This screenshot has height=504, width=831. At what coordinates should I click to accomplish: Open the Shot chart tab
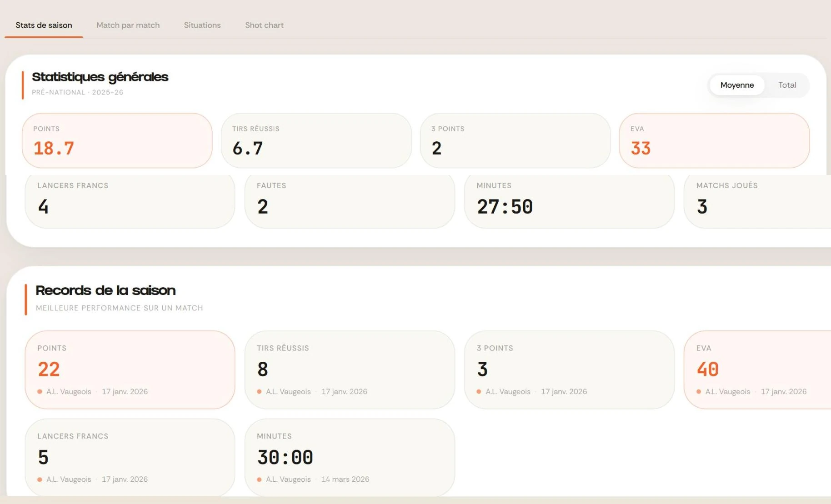point(264,25)
